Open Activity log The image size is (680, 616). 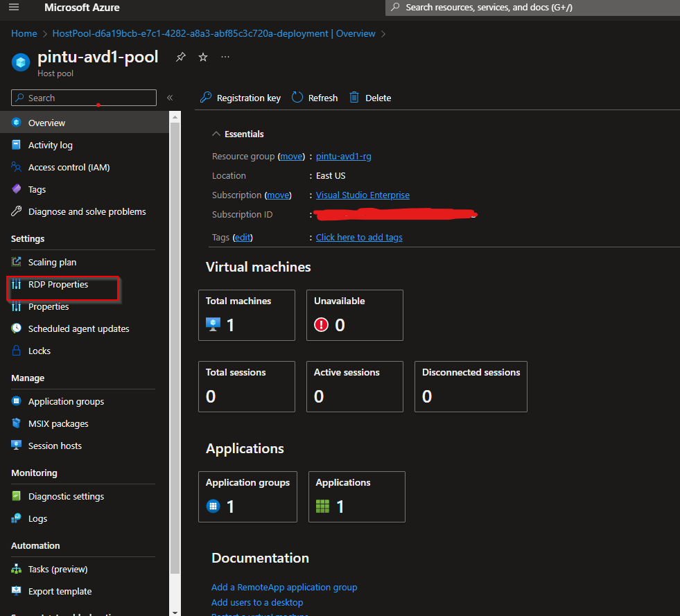point(84,145)
